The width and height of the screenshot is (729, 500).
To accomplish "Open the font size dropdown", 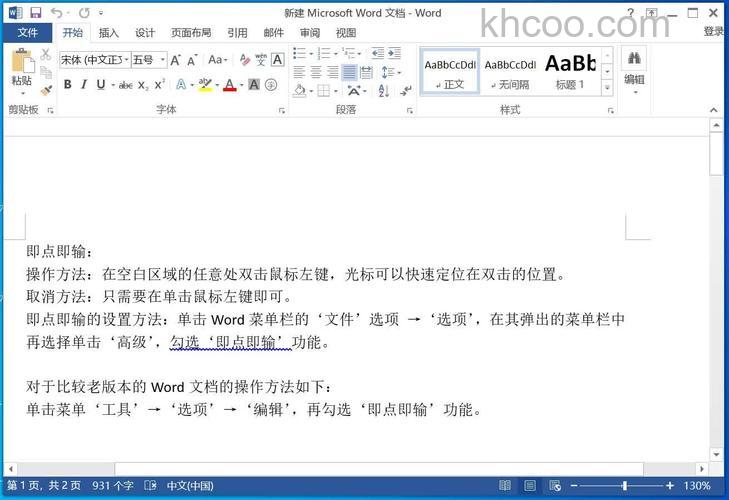I will point(162,60).
